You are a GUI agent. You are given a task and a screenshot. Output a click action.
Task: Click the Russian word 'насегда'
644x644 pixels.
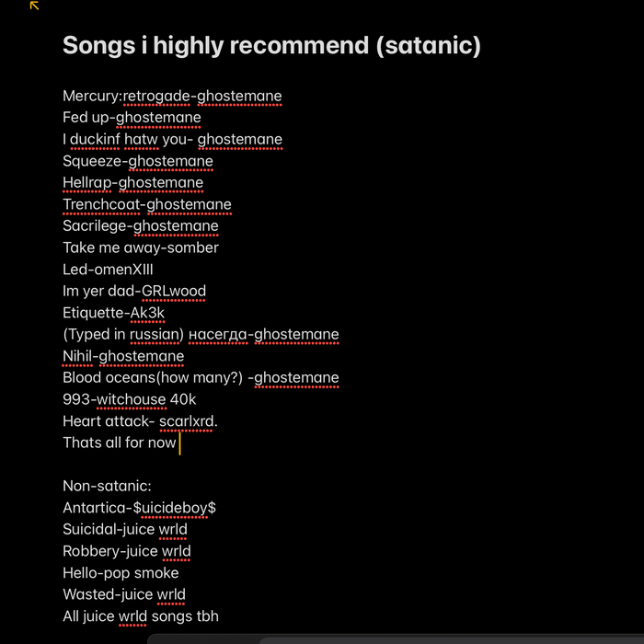[x=218, y=334]
